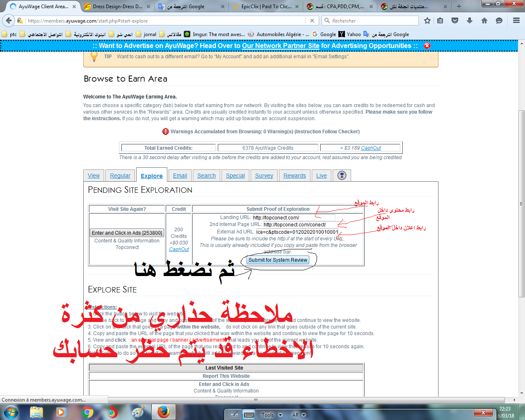Open the Imgur bookmark

click(214, 34)
